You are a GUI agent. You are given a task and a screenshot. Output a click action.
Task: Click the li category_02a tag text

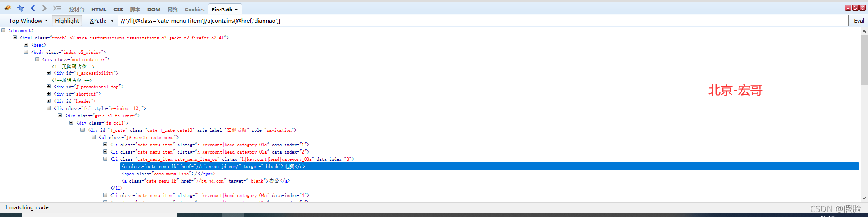(210, 152)
